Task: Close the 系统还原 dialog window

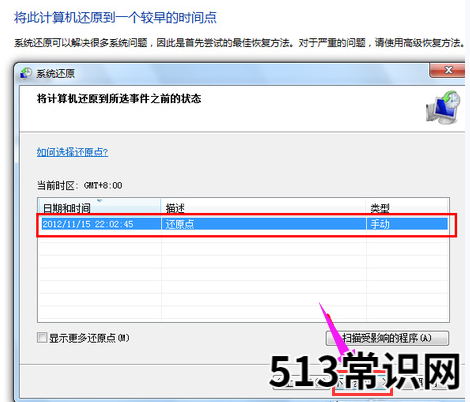Action: pyautogui.click(x=447, y=70)
